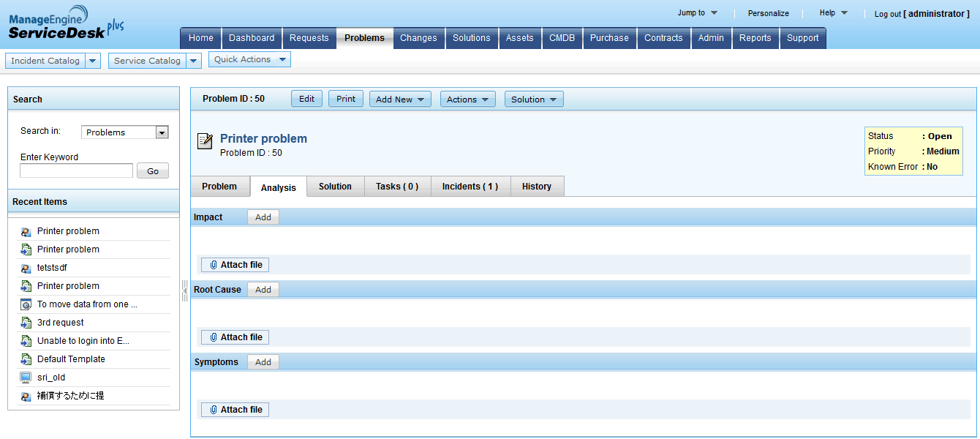Go to the Assets menu
Image resolution: width=980 pixels, height=439 pixels.
click(519, 38)
